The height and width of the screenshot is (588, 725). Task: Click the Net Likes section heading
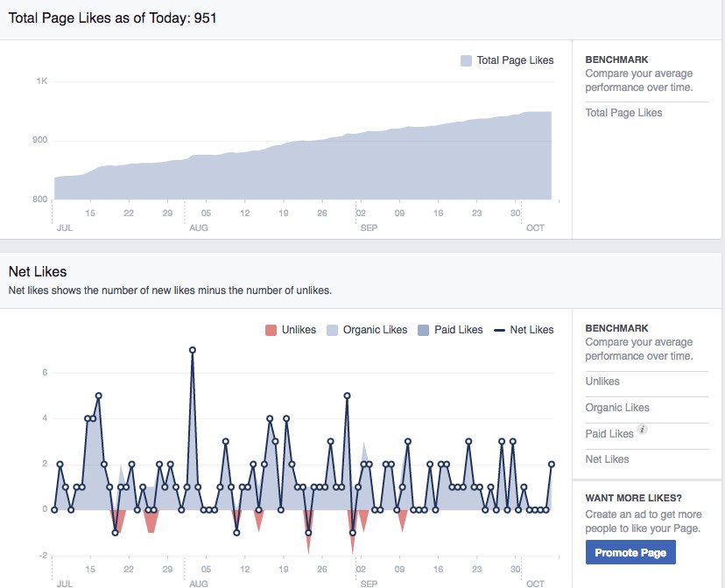click(38, 272)
